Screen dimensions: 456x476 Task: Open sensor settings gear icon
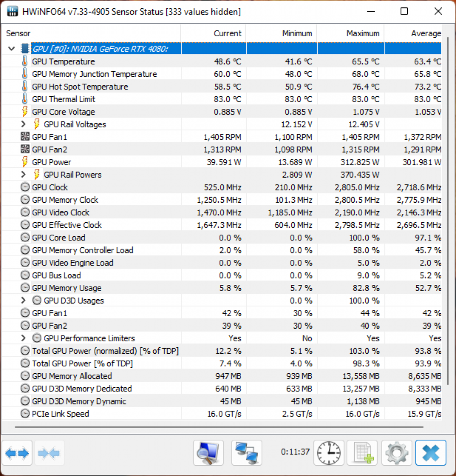397,453
